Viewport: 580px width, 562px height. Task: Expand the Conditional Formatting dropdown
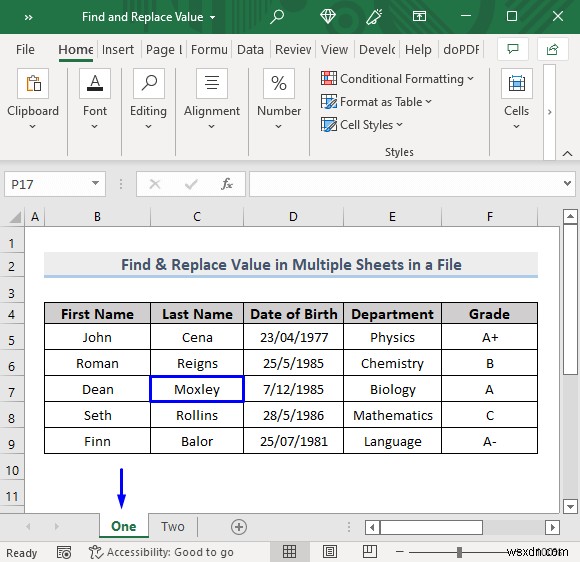(x=398, y=79)
